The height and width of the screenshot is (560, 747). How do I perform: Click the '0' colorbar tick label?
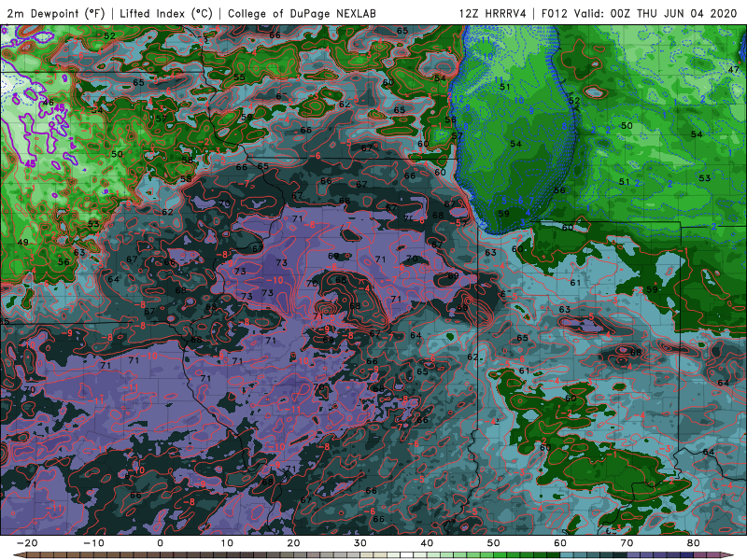(x=160, y=543)
